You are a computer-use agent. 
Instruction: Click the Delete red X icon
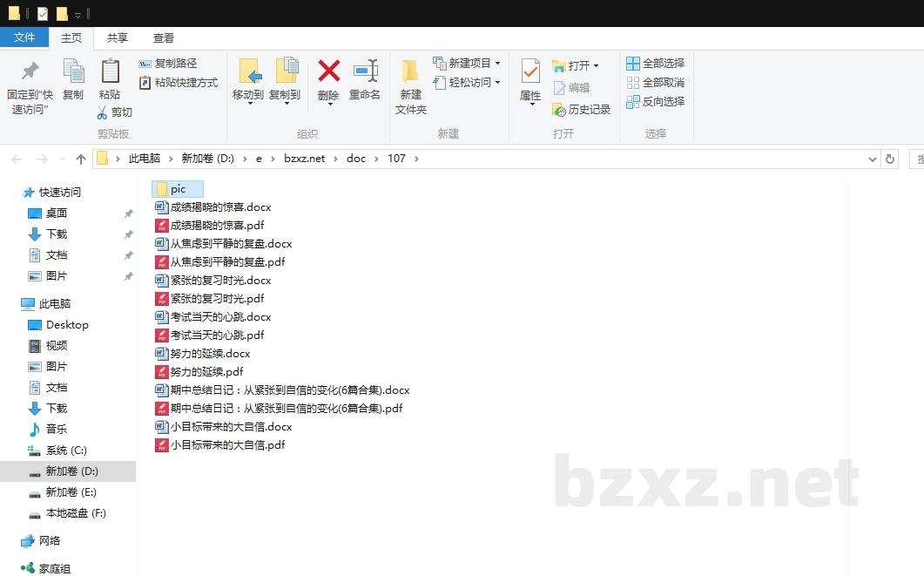(x=328, y=71)
